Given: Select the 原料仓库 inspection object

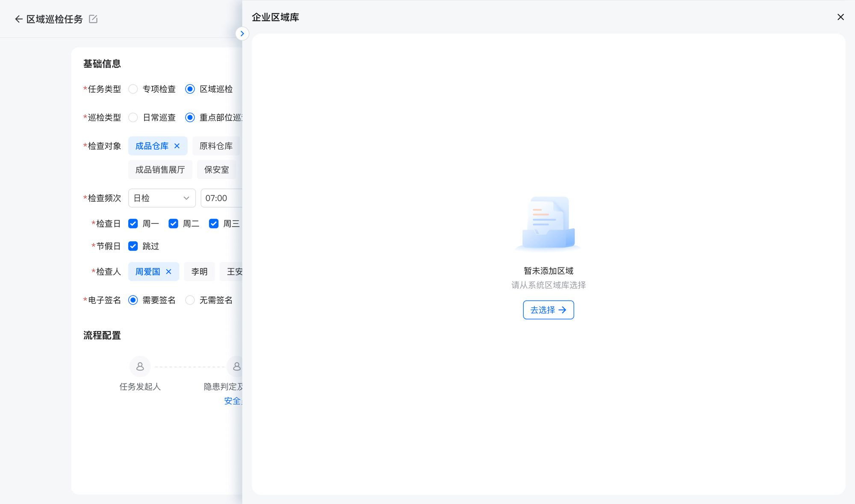Looking at the screenshot, I should tap(216, 146).
